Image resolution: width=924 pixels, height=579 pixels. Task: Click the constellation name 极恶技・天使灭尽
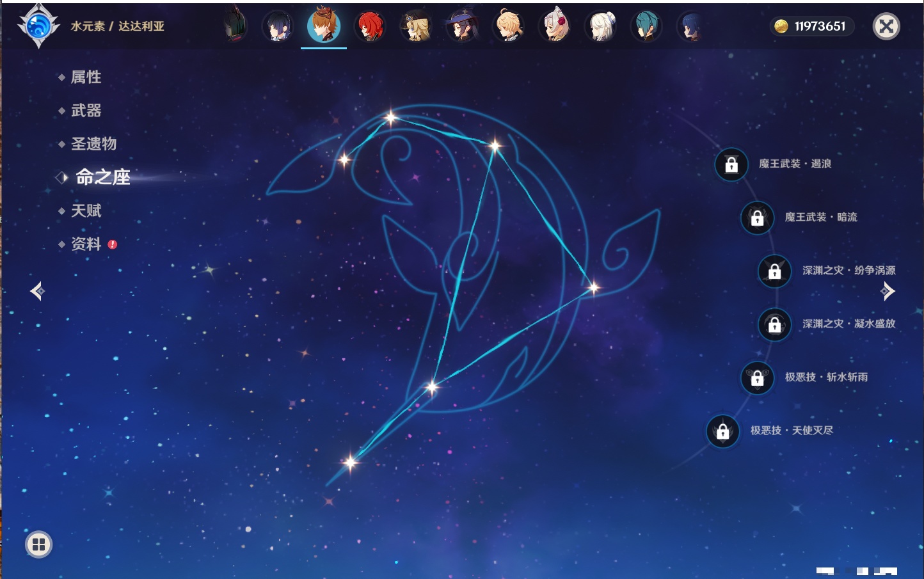pyautogui.click(x=792, y=430)
